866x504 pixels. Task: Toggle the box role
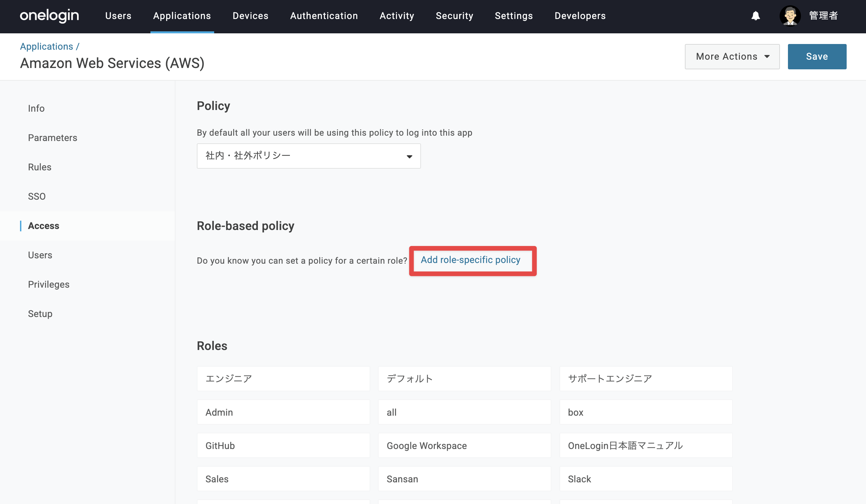point(646,412)
